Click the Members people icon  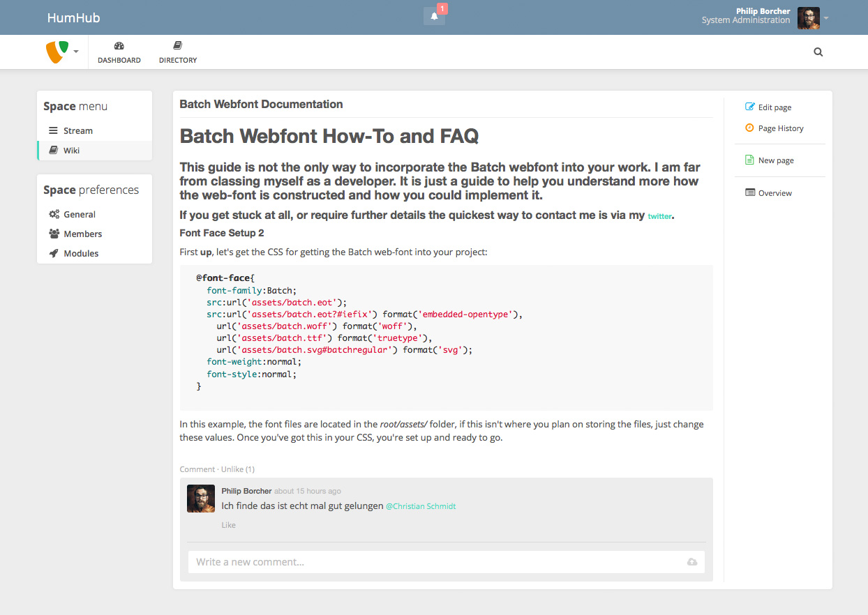54,234
